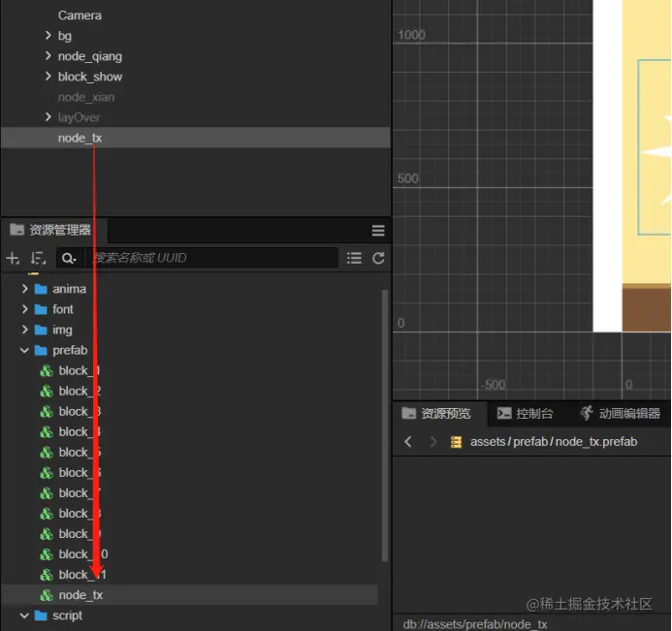Select the node_tx prefab asset
Screen dimensions: 672x631
[x=189, y=595]
